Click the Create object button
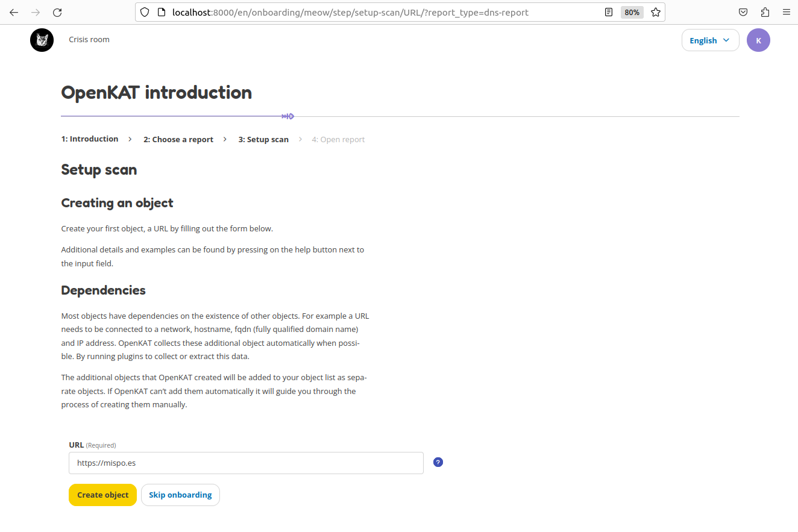The width and height of the screenshot is (798, 532). point(103,495)
